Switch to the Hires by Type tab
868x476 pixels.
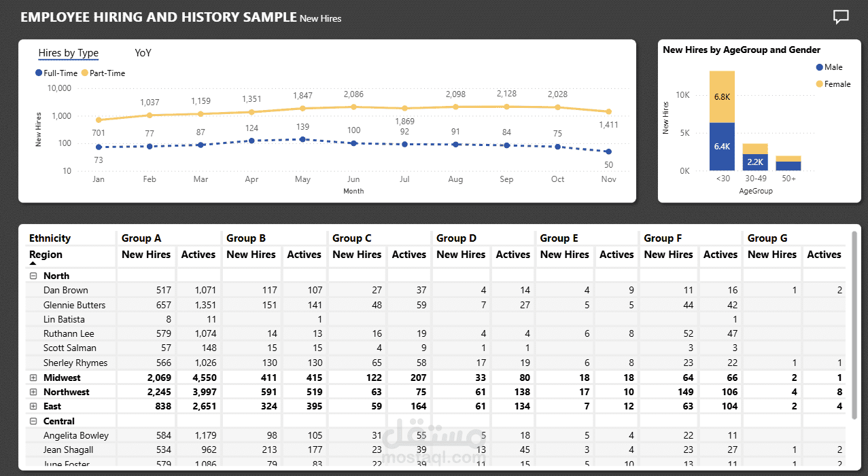pyautogui.click(x=68, y=52)
